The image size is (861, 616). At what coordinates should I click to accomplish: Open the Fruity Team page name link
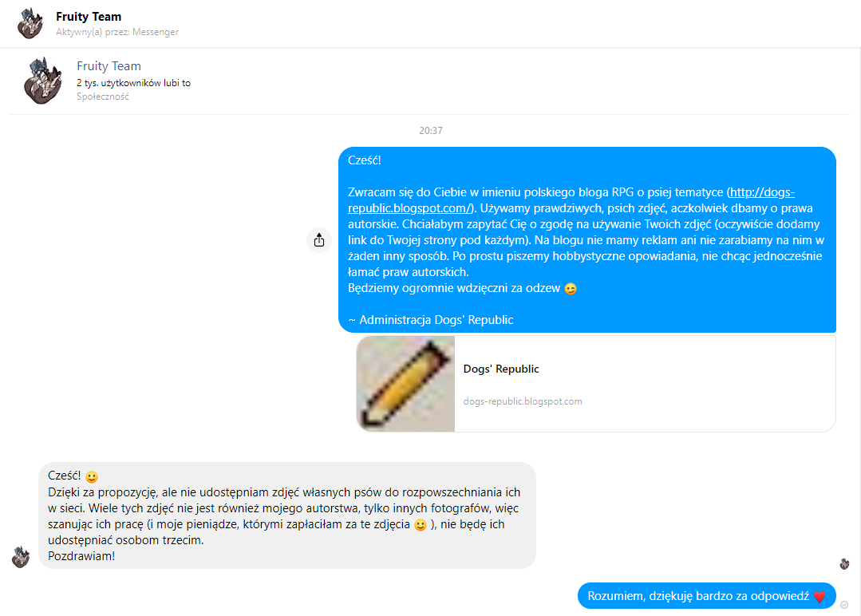[x=109, y=66]
